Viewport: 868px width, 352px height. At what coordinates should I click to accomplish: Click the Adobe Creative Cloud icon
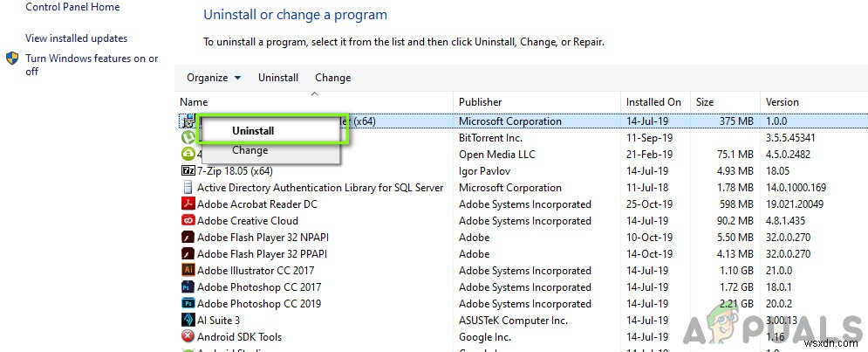coord(188,221)
